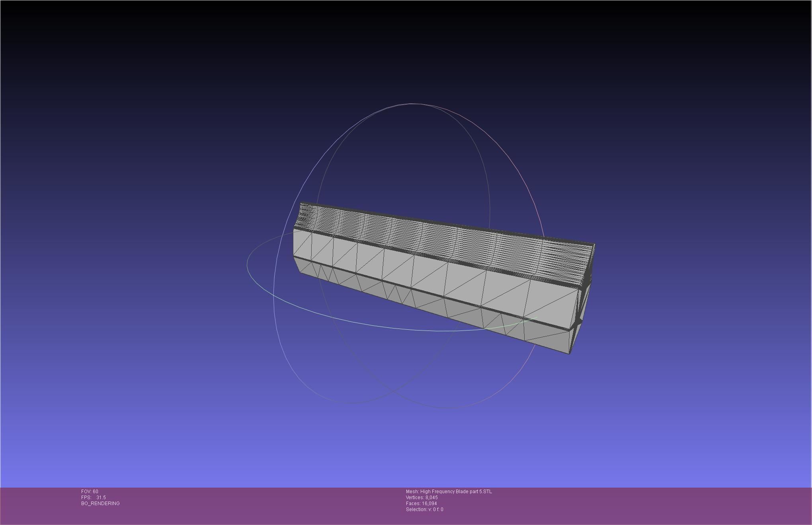Click the Vertices: 8,045 count

pos(422,498)
